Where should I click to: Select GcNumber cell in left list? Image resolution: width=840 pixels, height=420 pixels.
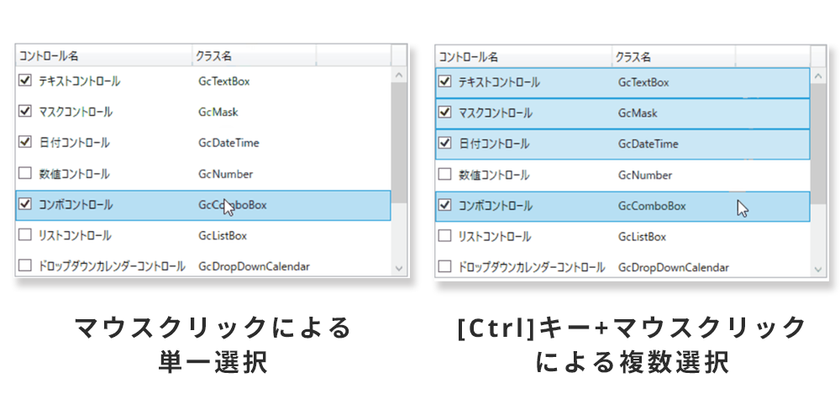(226, 174)
